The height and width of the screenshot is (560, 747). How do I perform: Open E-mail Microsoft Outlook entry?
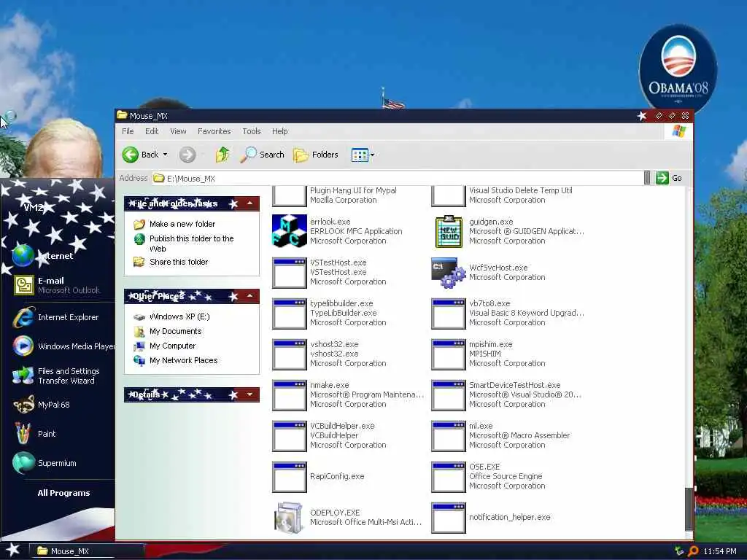pos(57,285)
